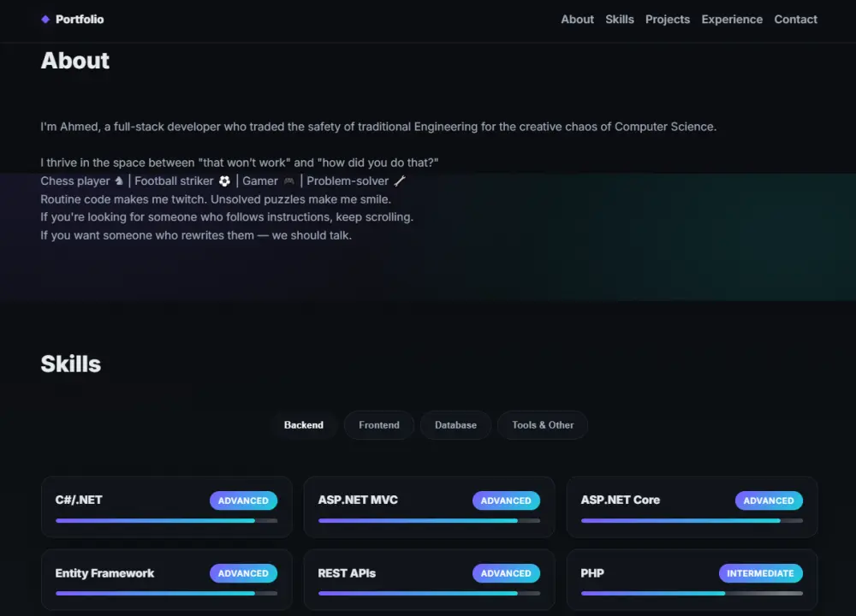This screenshot has height=616, width=856.
Task: Click the purple diamond Portfolio logo icon
Action: (x=45, y=20)
